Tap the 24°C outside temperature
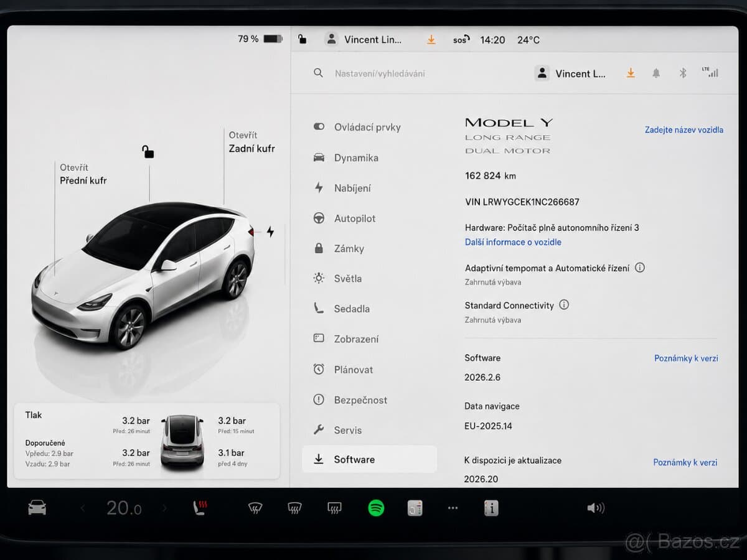 coord(529,39)
